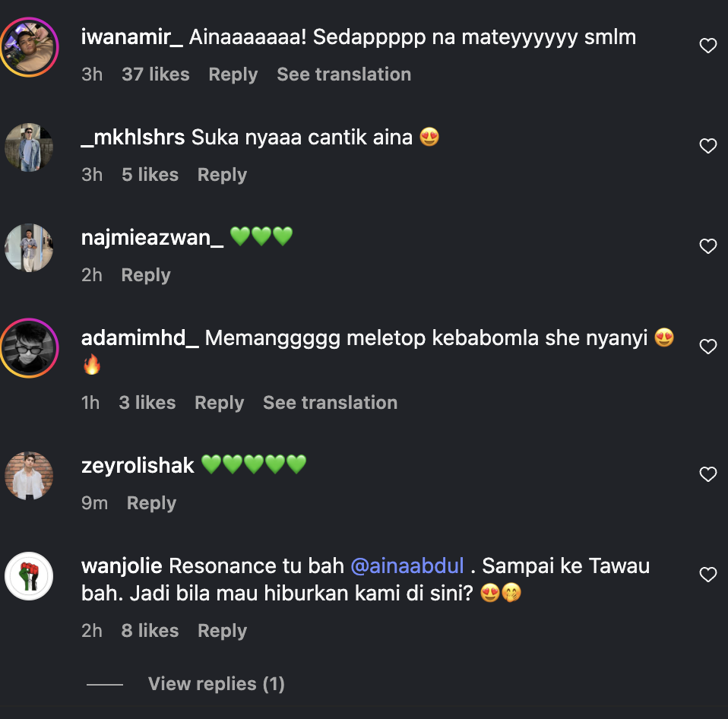See translation of iwanamir_'s comment
This screenshot has width=728, height=719.
(343, 74)
